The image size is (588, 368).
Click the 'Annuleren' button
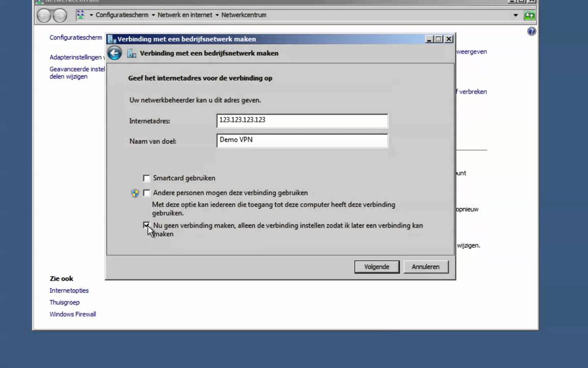(x=426, y=267)
